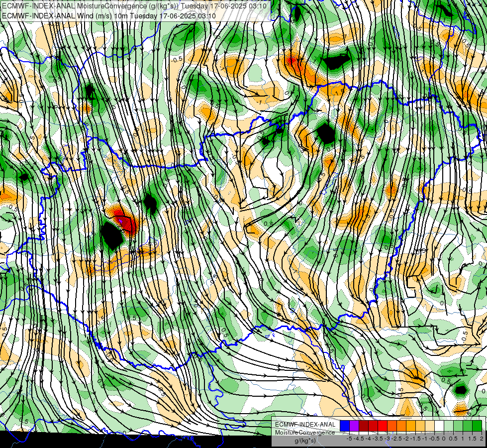The image size is (487, 448).
Task: Click the largest black convergence blob beside red area
Action: point(112,235)
